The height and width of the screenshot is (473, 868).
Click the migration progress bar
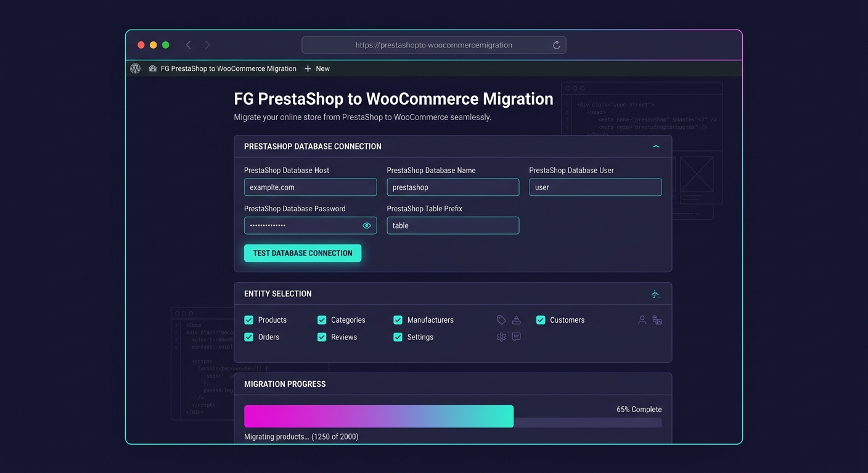[x=453, y=416]
